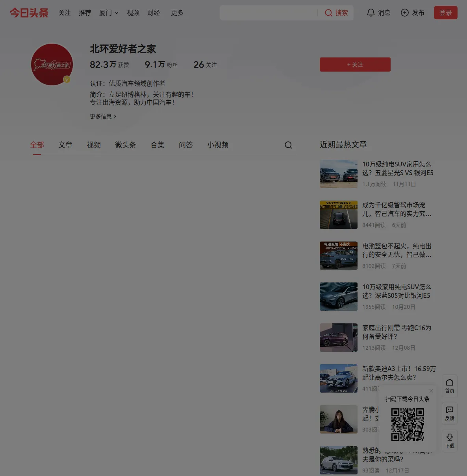Viewport: 467px width, 476px height.
Task: Focus the header search input field
Action: pyautogui.click(x=269, y=13)
